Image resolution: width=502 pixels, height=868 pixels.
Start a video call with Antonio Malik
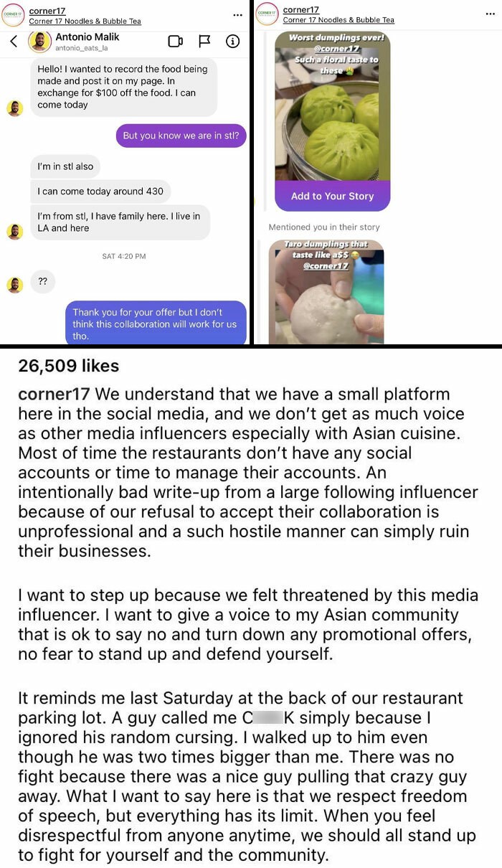[175, 42]
